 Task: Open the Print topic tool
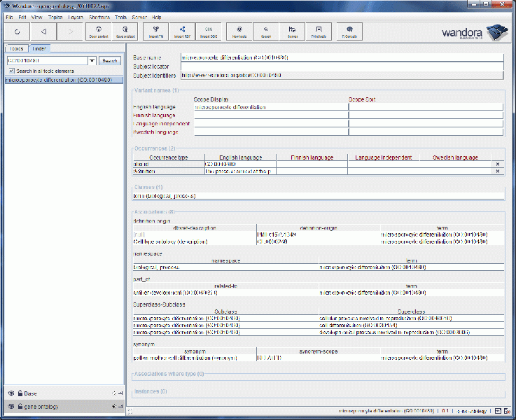click(318, 31)
